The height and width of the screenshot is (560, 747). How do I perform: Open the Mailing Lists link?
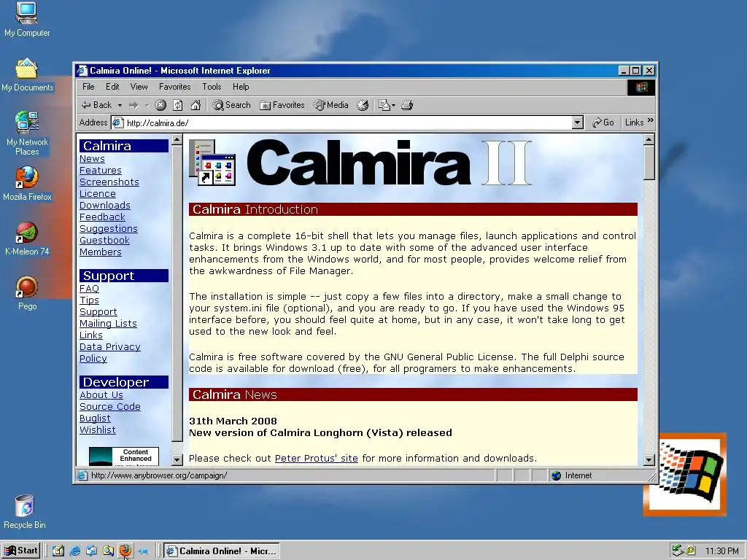[108, 324]
